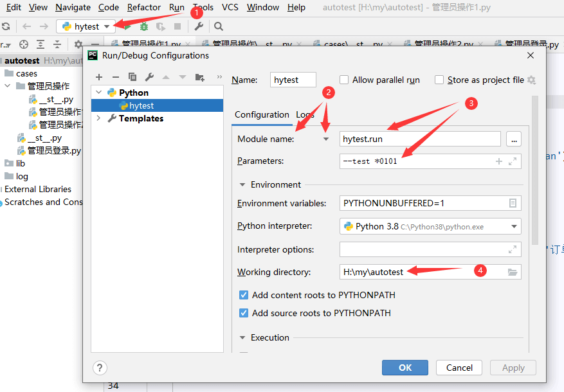The image size is (564, 392).
Task: Show more configuration toolbar actions chevrons
Action: point(219,76)
